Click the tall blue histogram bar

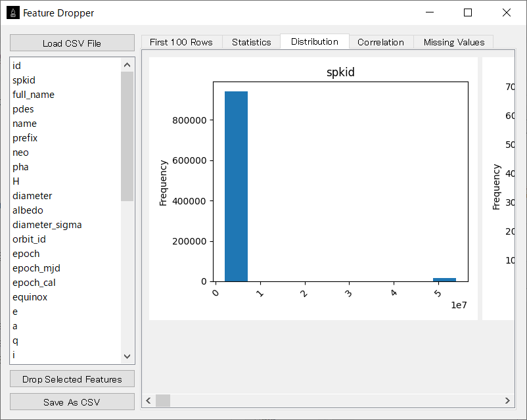pos(237,186)
